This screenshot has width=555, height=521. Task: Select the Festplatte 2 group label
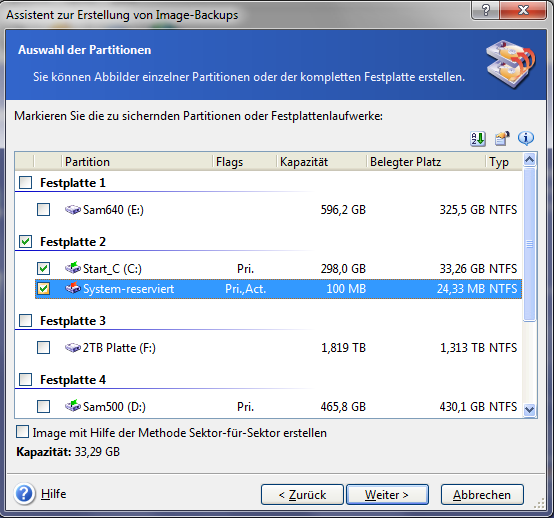coord(73,242)
